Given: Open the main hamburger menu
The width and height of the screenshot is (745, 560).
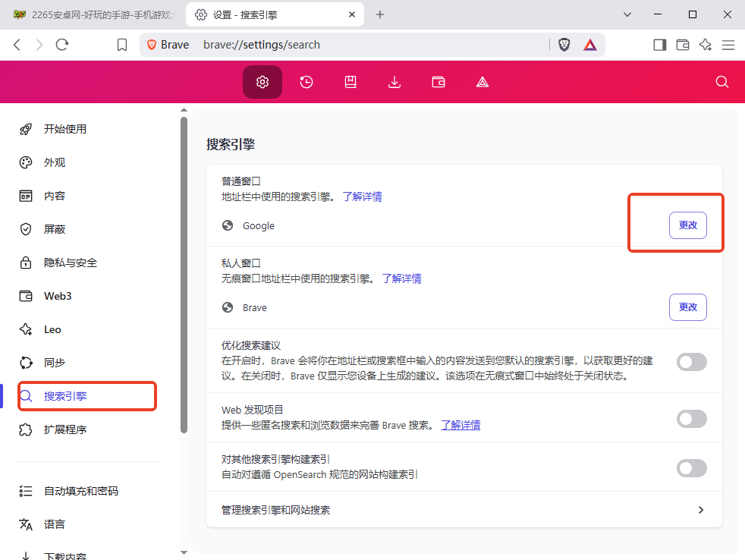Looking at the screenshot, I should (x=728, y=45).
